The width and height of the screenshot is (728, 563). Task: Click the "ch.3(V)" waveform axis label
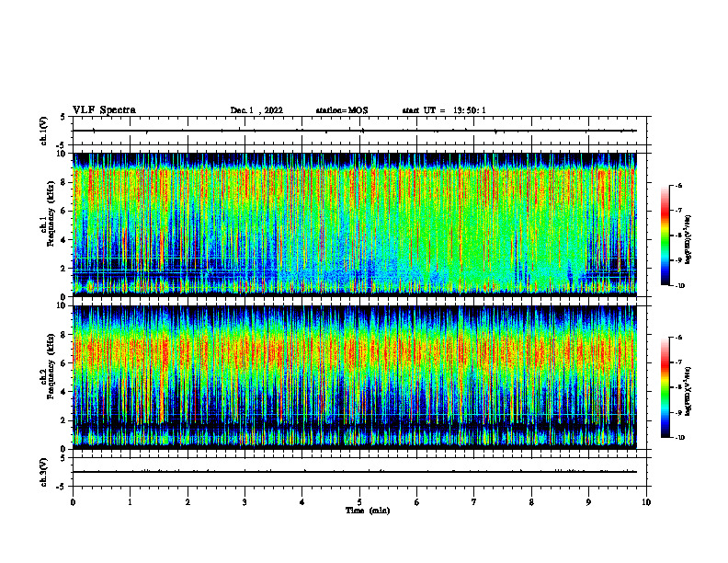(x=43, y=472)
